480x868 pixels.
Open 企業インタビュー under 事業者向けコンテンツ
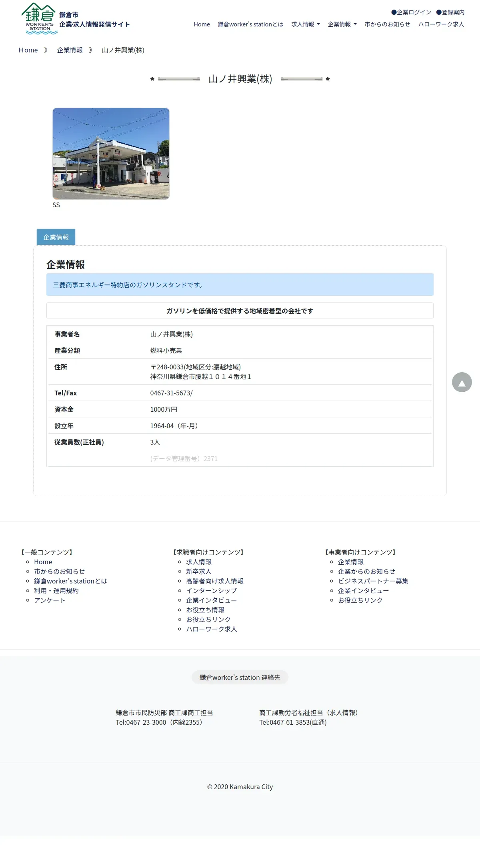pos(364,591)
